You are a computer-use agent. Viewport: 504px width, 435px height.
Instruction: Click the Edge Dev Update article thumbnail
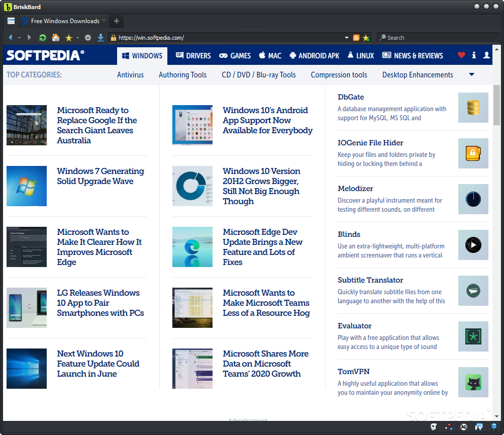[192, 247]
